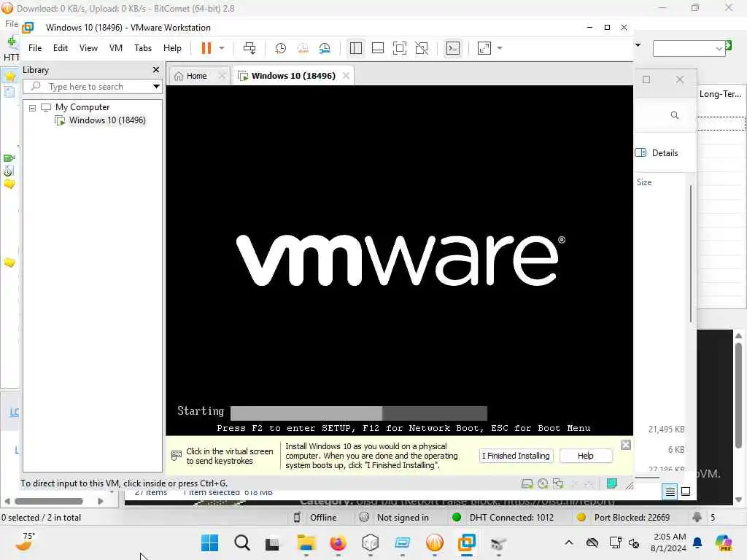Click the green go arrow in BitComet
Screen dimensions: 747x560
point(729,45)
